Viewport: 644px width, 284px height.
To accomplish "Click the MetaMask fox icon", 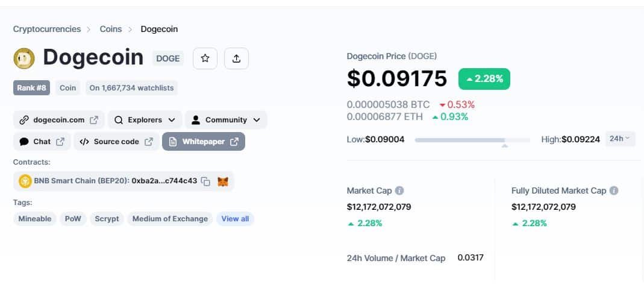I will tap(223, 181).
